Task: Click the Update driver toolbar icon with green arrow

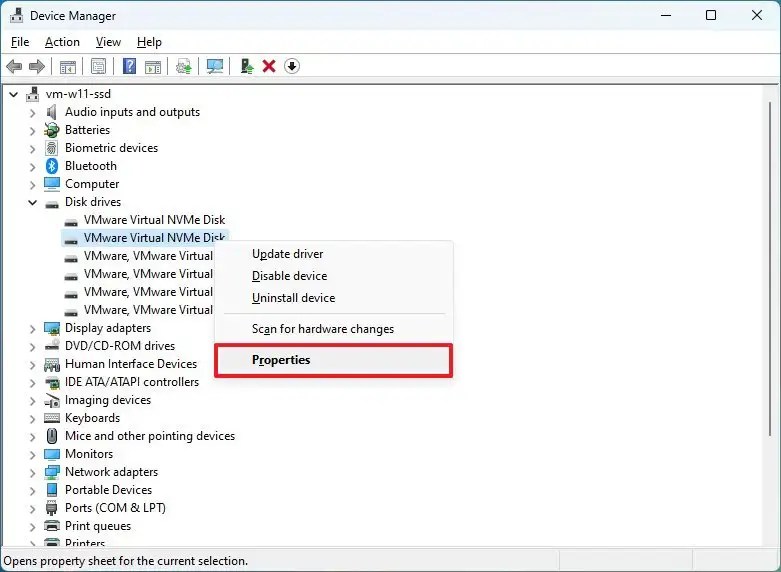Action: (x=246, y=67)
